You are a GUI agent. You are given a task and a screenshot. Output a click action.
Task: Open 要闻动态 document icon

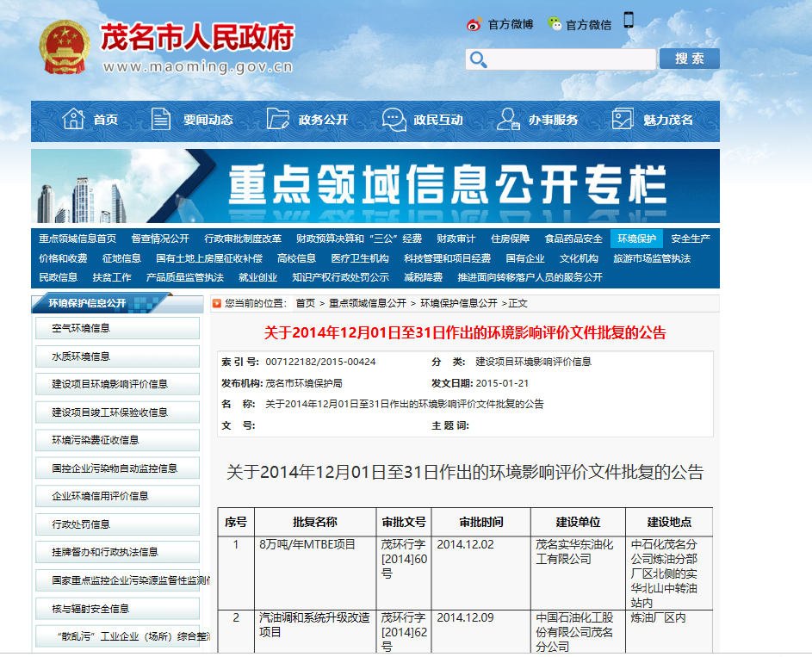[x=161, y=120]
